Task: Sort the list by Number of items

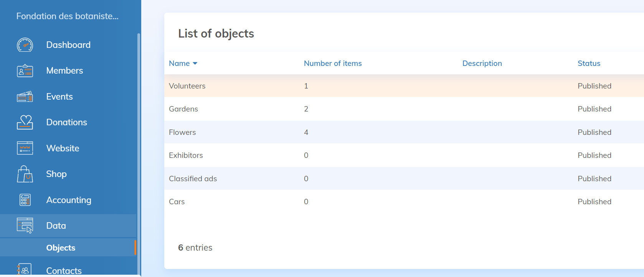Action: 333,64
